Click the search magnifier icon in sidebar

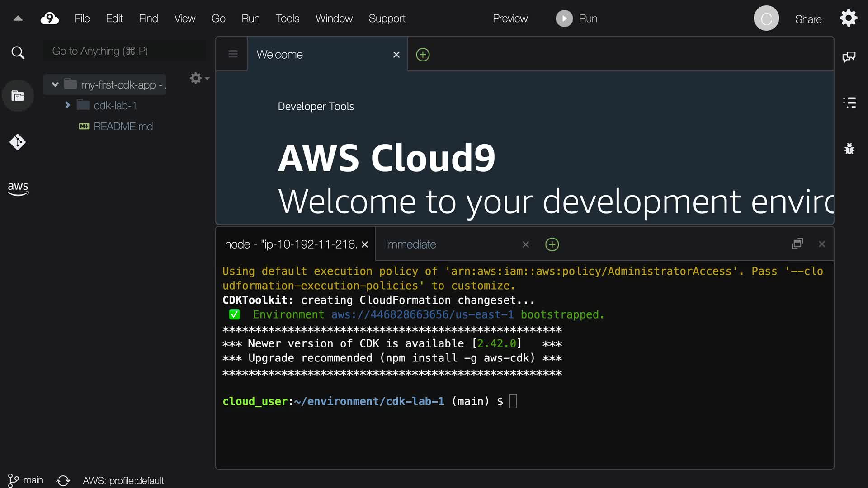click(18, 53)
